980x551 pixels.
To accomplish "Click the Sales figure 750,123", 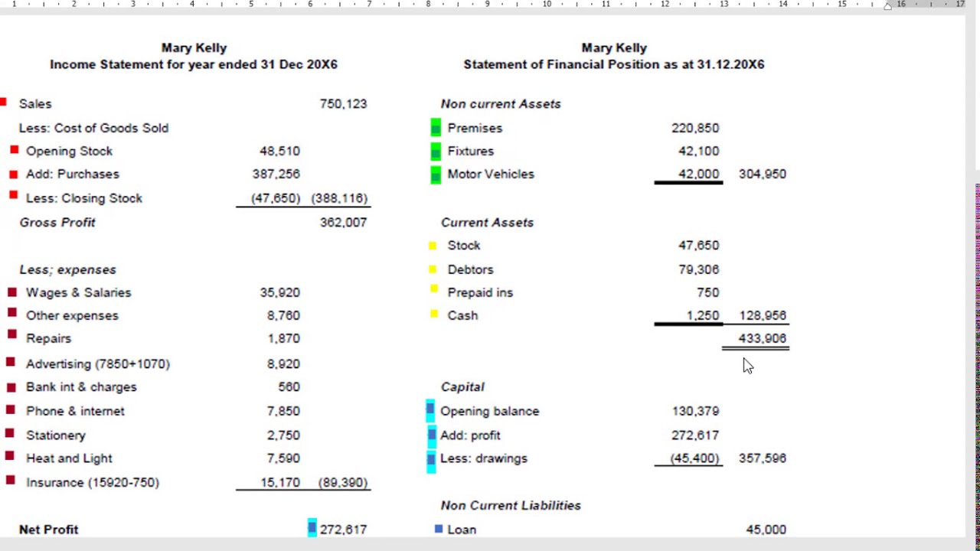I will pos(343,104).
